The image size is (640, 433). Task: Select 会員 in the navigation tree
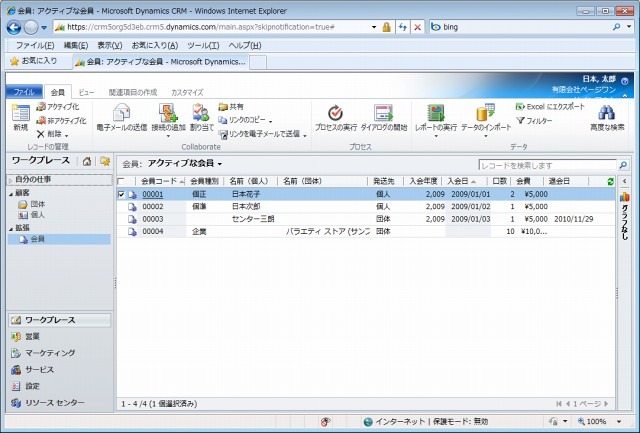59,239
